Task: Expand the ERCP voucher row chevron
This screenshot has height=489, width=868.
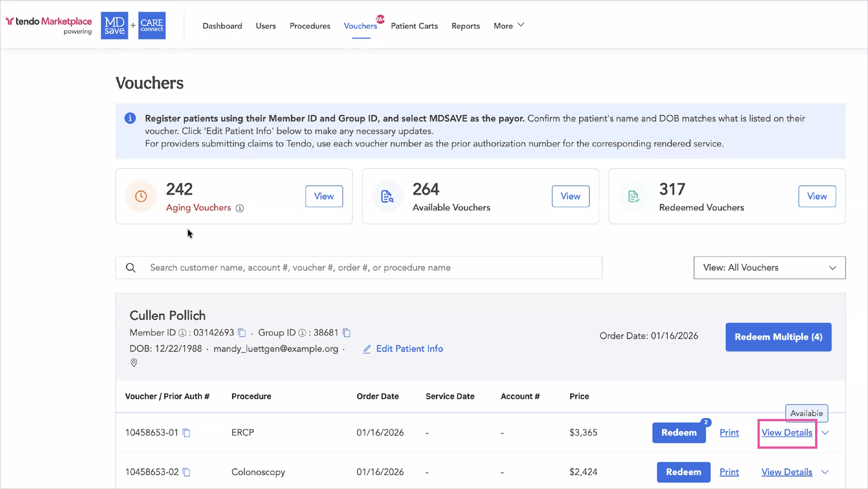Action: (x=825, y=433)
